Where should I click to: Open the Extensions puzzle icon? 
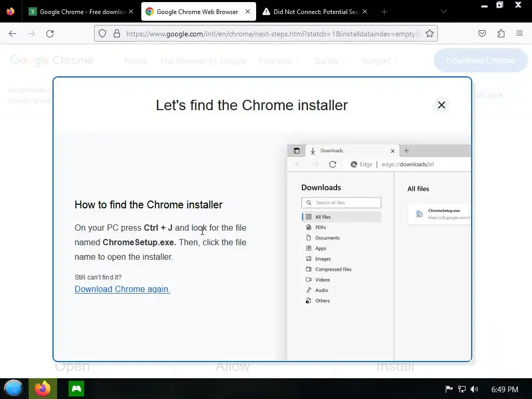(x=501, y=33)
